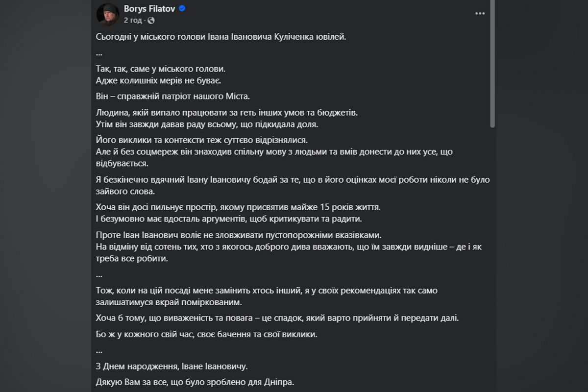
Task: Click the line 'Утім він завжди давав раду всьому'
Action: [207, 124]
